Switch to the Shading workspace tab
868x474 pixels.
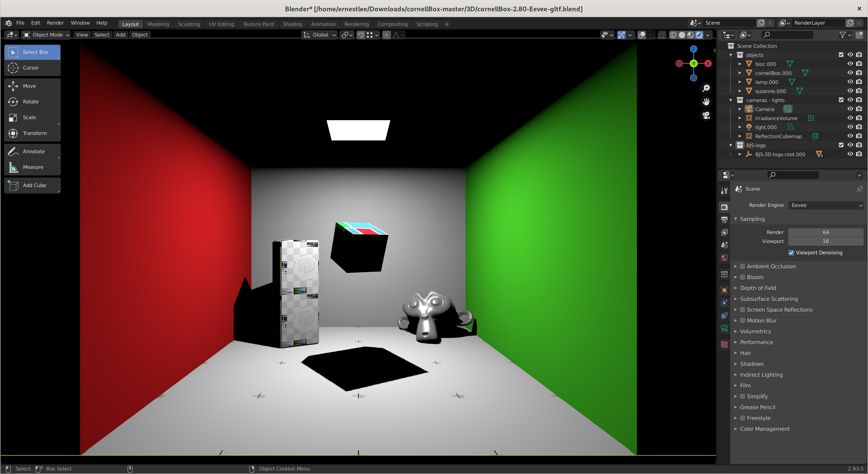[292, 24]
